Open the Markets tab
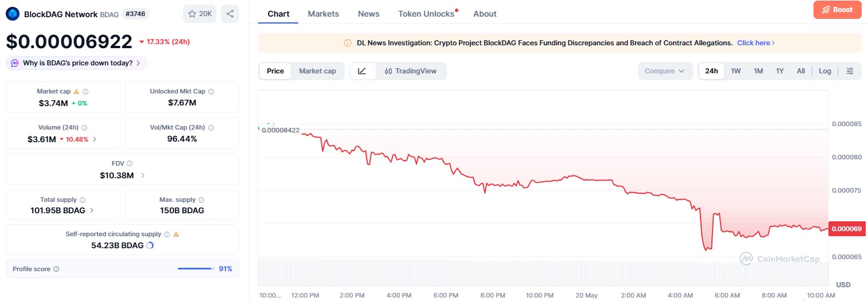Image resolution: width=868 pixels, height=301 pixels. click(x=324, y=14)
